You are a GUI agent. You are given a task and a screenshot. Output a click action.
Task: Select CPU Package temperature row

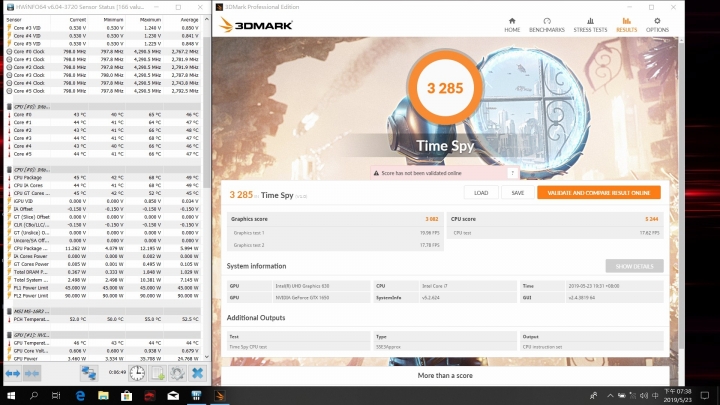click(x=102, y=177)
